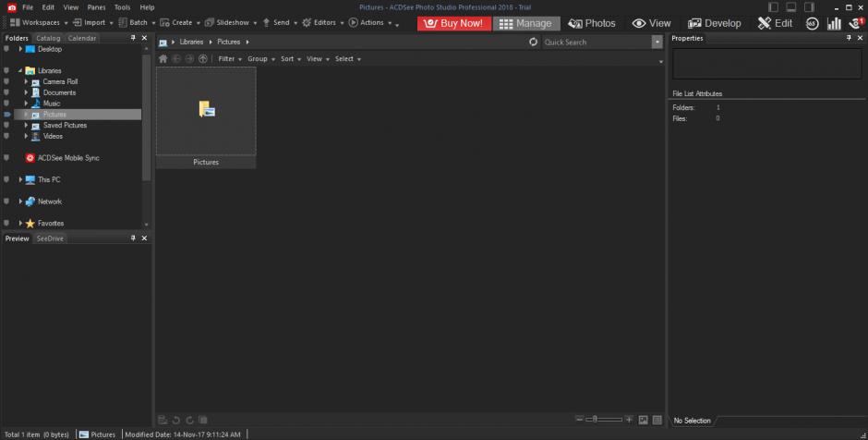Viewport: 868px width, 440px height.
Task: Toggle Easy-Select indicator for Network
Action: (6, 202)
